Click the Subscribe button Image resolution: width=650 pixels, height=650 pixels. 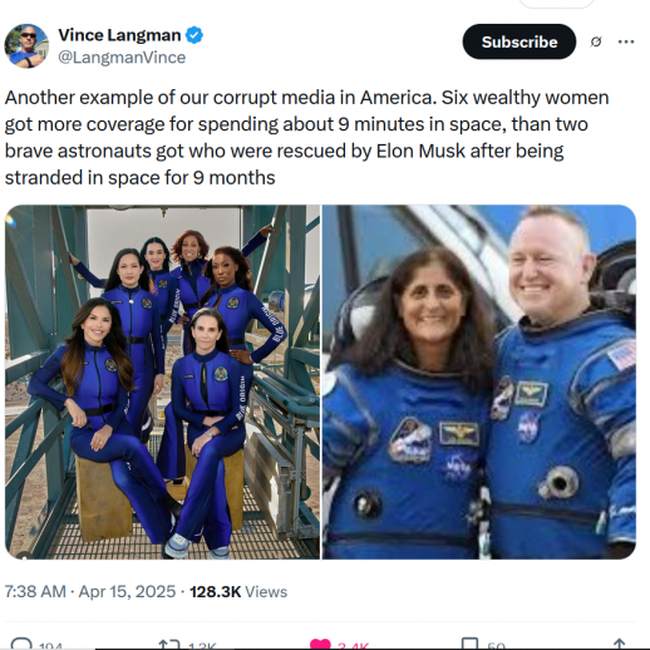pos(519,42)
